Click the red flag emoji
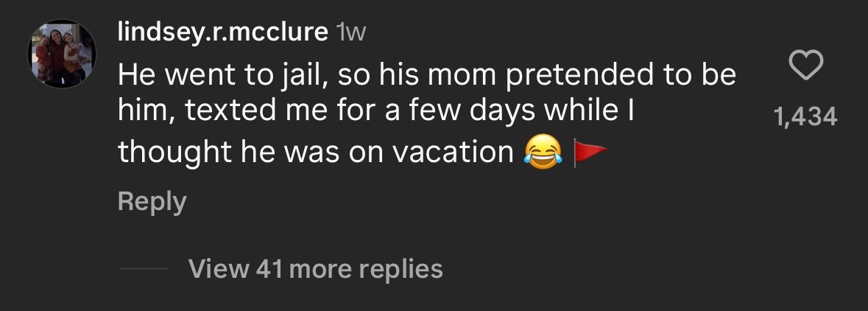The width and height of the screenshot is (868, 311). tap(590, 152)
